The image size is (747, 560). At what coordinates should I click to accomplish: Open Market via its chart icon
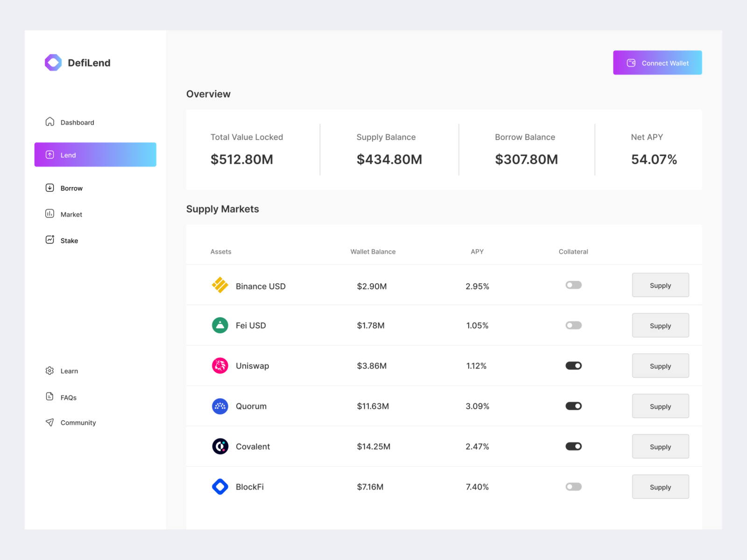click(x=49, y=214)
